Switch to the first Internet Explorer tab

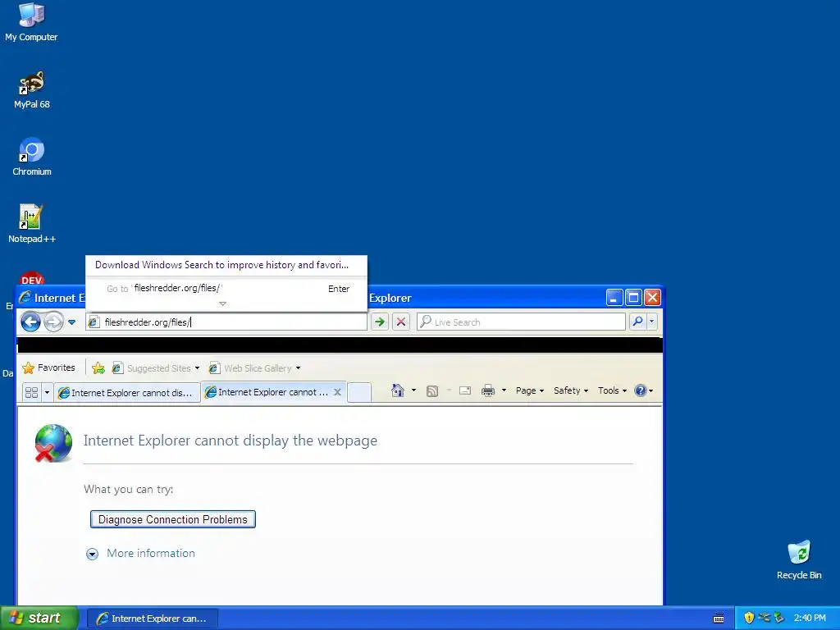coord(126,393)
